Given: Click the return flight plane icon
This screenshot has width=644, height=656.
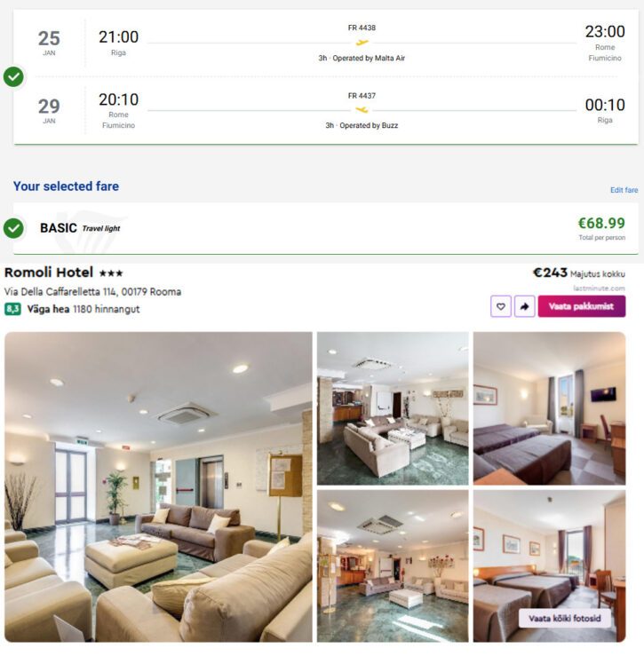Looking at the screenshot, I should (362, 110).
